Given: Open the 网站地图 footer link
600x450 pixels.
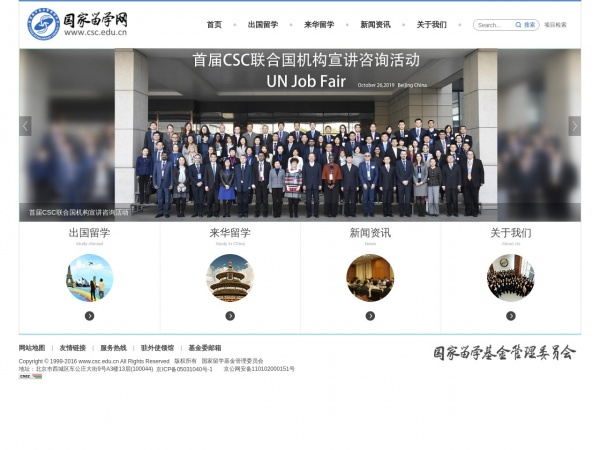Looking at the screenshot, I should [32, 348].
